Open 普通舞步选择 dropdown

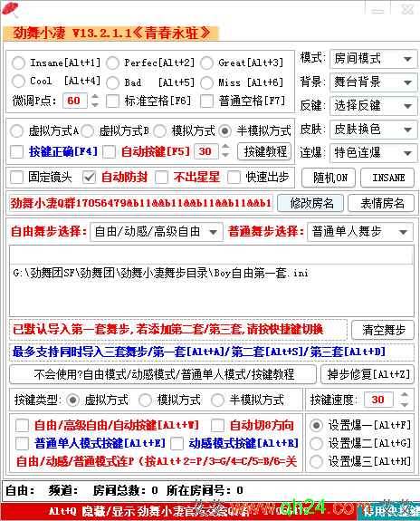tap(360, 232)
